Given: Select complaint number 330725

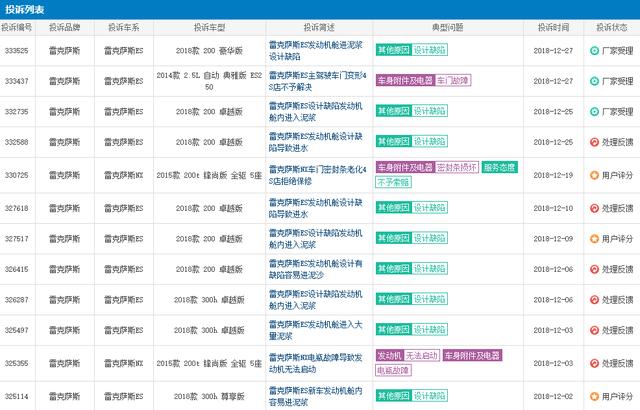Looking at the screenshot, I should [x=17, y=175].
